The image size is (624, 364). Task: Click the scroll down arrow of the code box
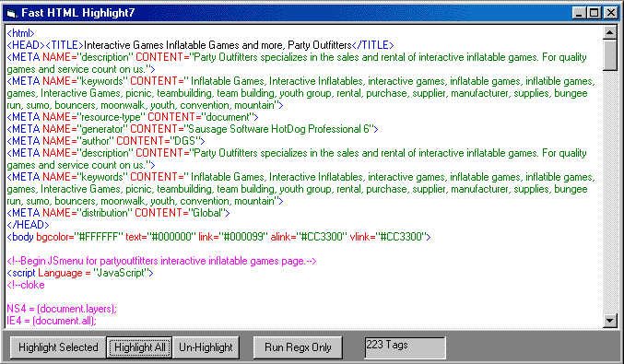(x=609, y=321)
